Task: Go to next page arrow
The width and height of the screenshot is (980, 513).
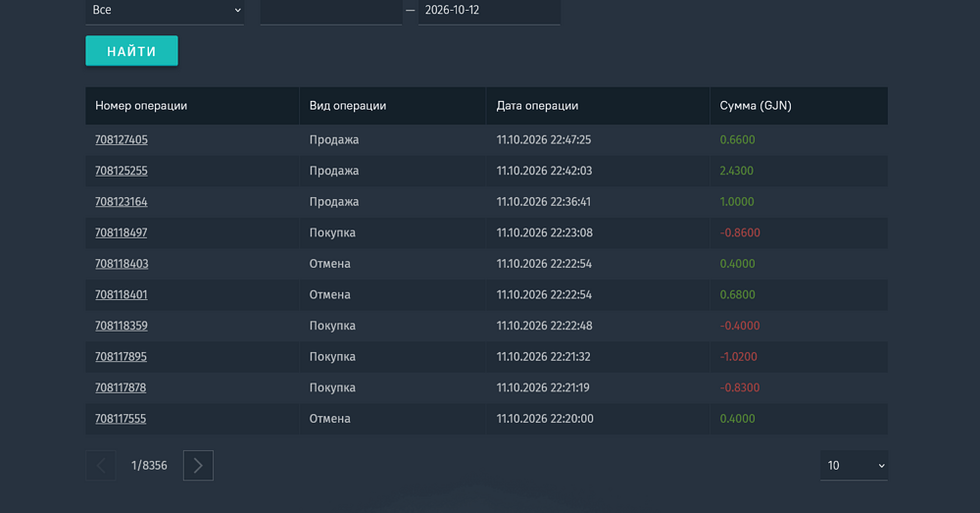Action: click(198, 466)
